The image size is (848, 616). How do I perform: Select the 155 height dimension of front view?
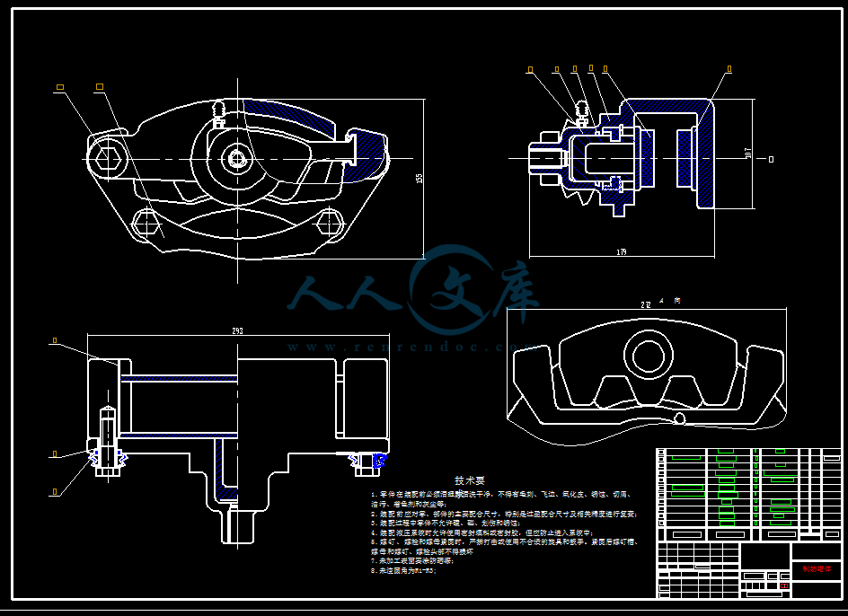(419, 178)
